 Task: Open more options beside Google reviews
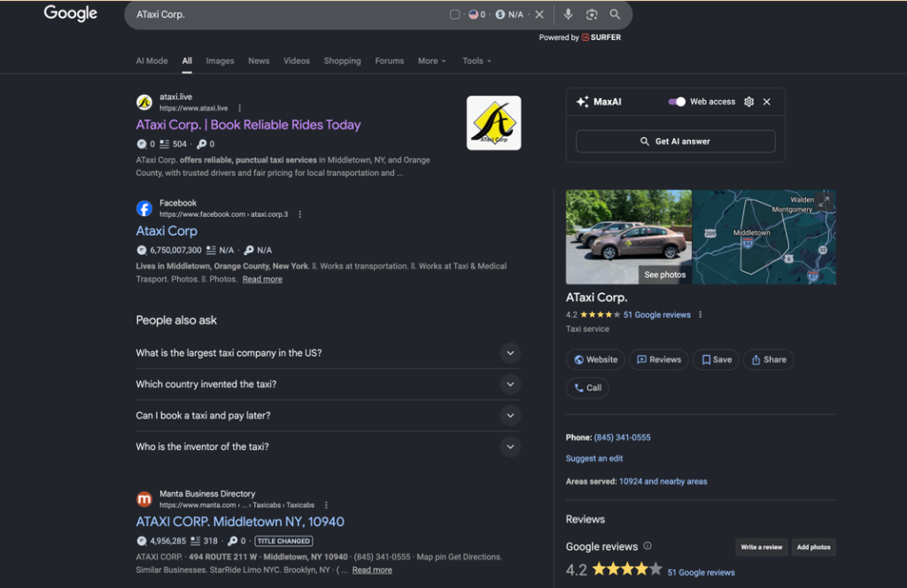point(700,315)
